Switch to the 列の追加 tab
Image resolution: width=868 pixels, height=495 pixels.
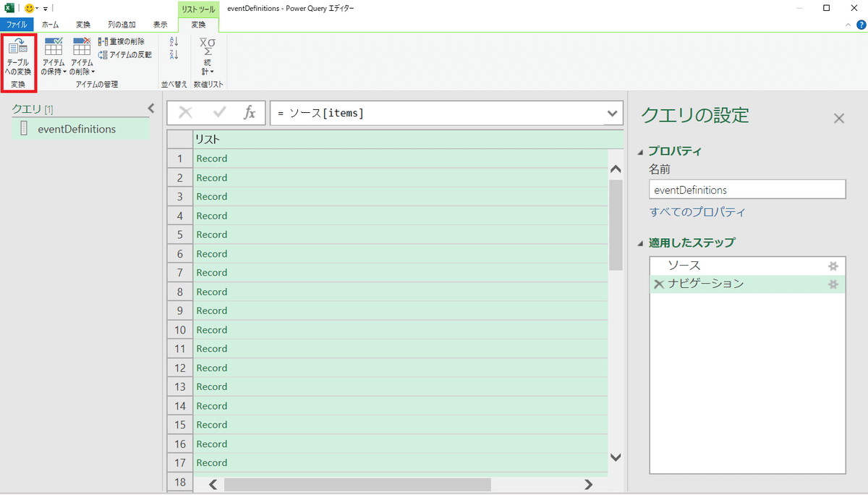pyautogui.click(x=120, y=25)
